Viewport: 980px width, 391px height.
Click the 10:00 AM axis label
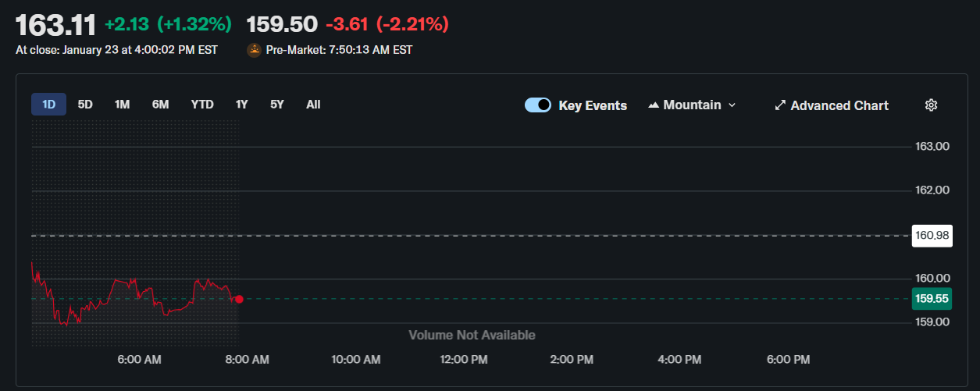coord(355,360)
